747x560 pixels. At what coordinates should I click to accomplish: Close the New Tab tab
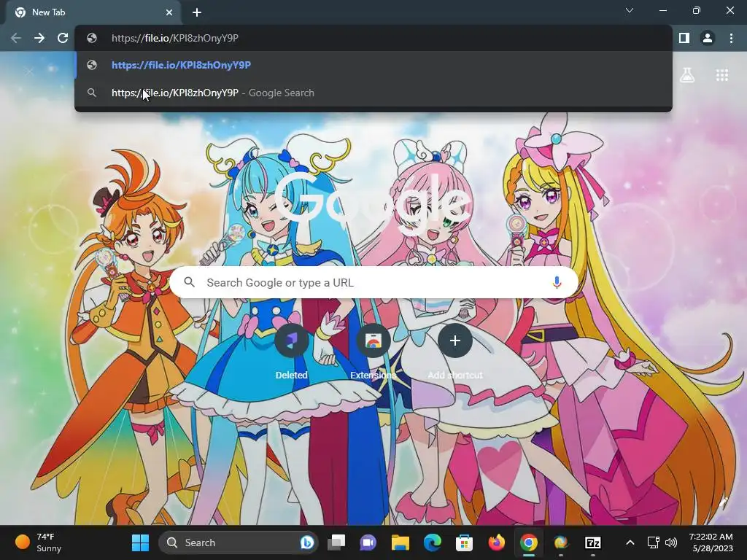tap(169, 12)
